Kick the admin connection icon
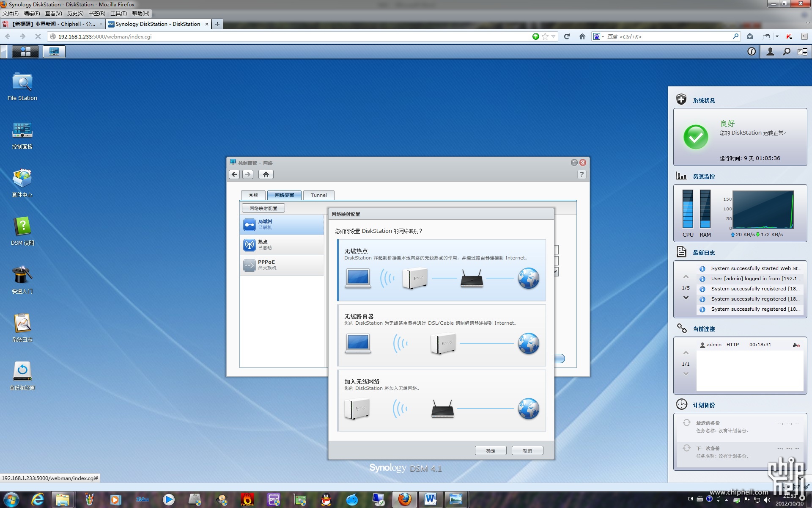 click(796, 345)
